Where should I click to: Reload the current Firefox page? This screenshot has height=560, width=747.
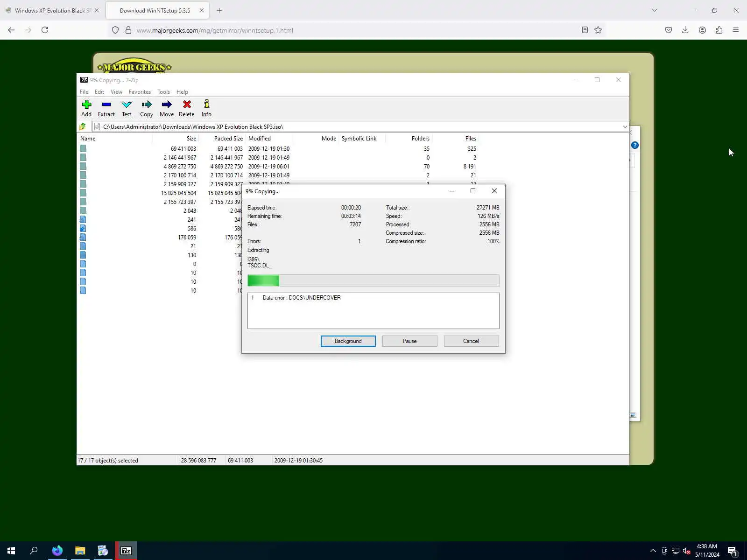pyautogui.click(x=45, y=30)
